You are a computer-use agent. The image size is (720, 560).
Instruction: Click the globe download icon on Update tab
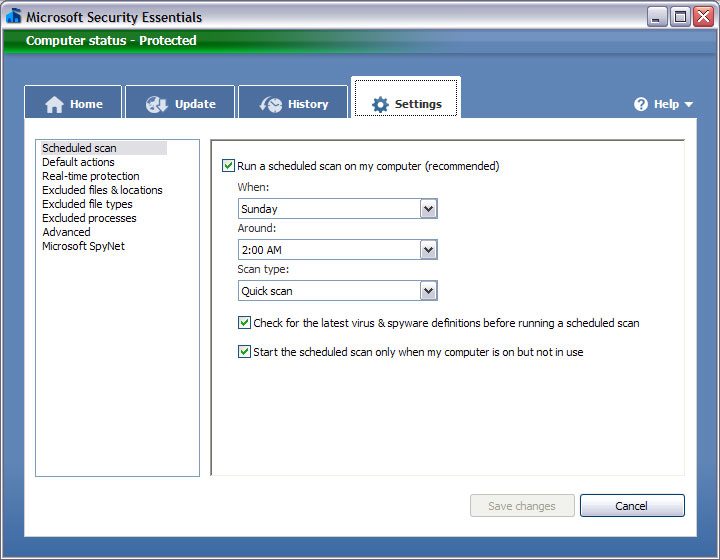pyautogui.click(x=157, y=104)
